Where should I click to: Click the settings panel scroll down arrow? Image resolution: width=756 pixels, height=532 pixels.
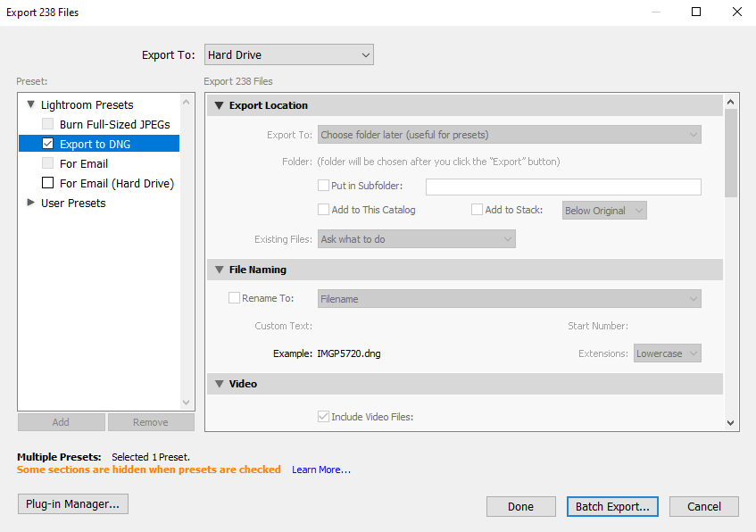click(x=731, y=423)
